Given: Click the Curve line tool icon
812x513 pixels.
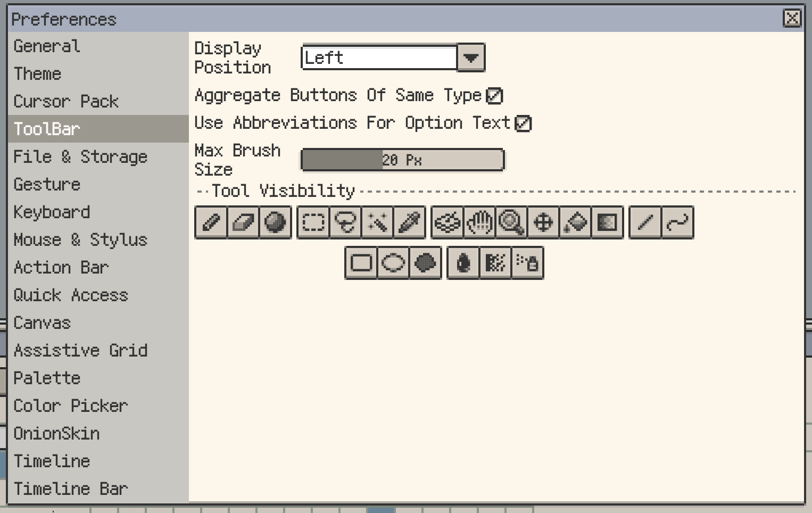Looking at the screenshot, I should tap(677, 222).
